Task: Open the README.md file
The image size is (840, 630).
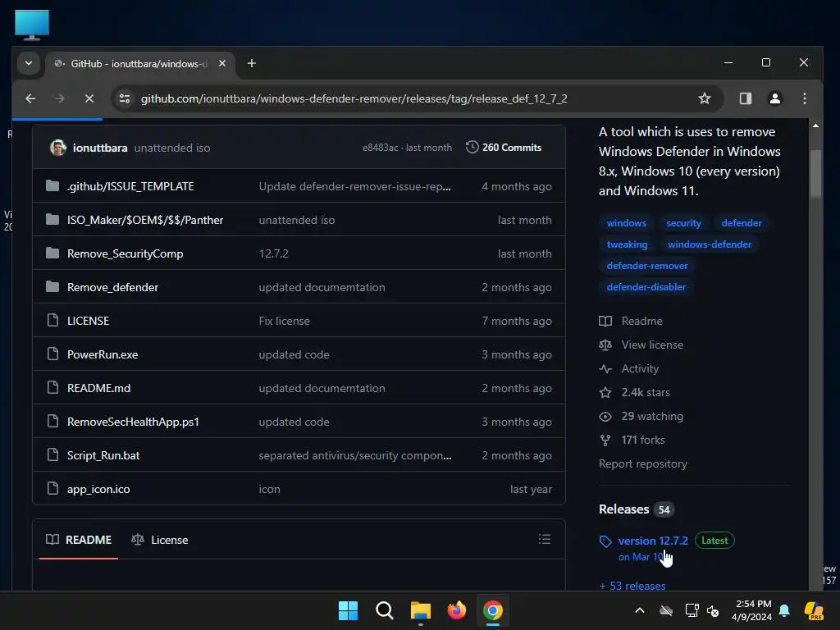Action: 98,388
